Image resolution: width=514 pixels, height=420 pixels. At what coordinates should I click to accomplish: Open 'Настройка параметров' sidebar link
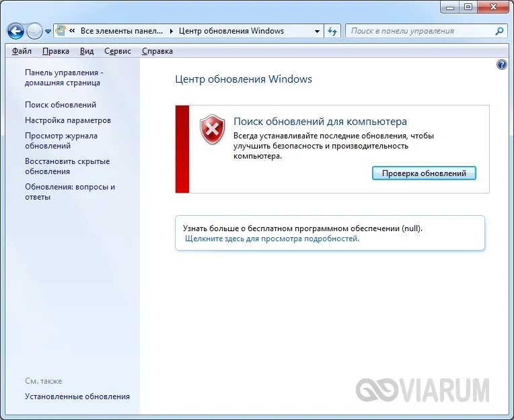point(68,120)
